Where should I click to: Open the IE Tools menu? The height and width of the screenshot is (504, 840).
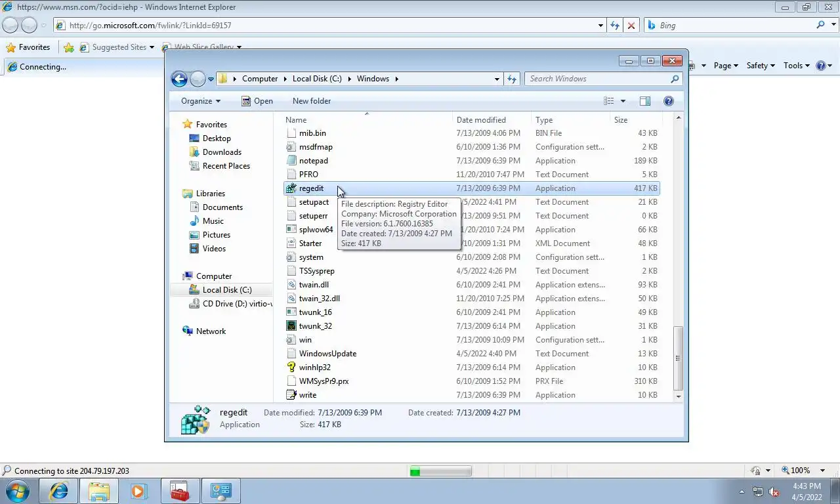(x=797, y=66)
